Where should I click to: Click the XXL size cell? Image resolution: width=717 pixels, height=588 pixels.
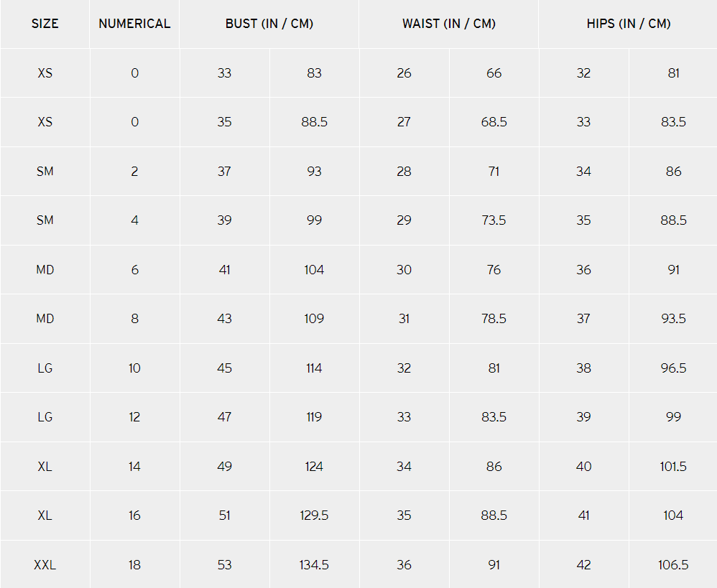coord(45,565)
